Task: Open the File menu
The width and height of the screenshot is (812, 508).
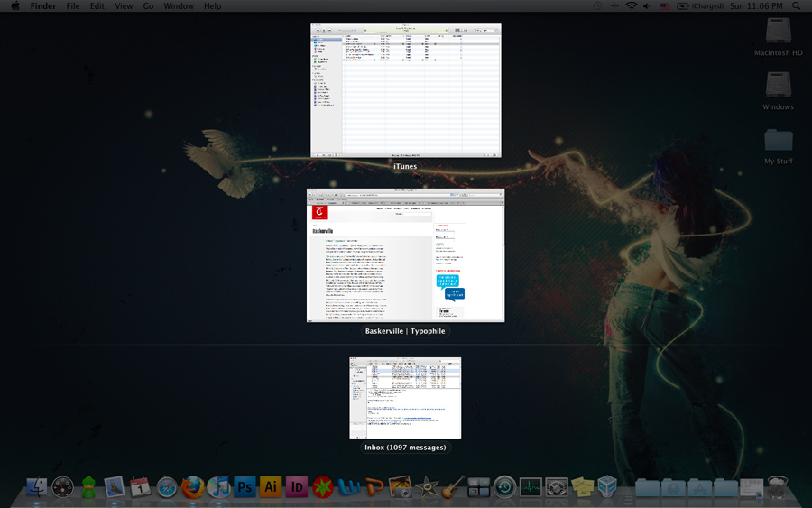Action: point(73,5)
